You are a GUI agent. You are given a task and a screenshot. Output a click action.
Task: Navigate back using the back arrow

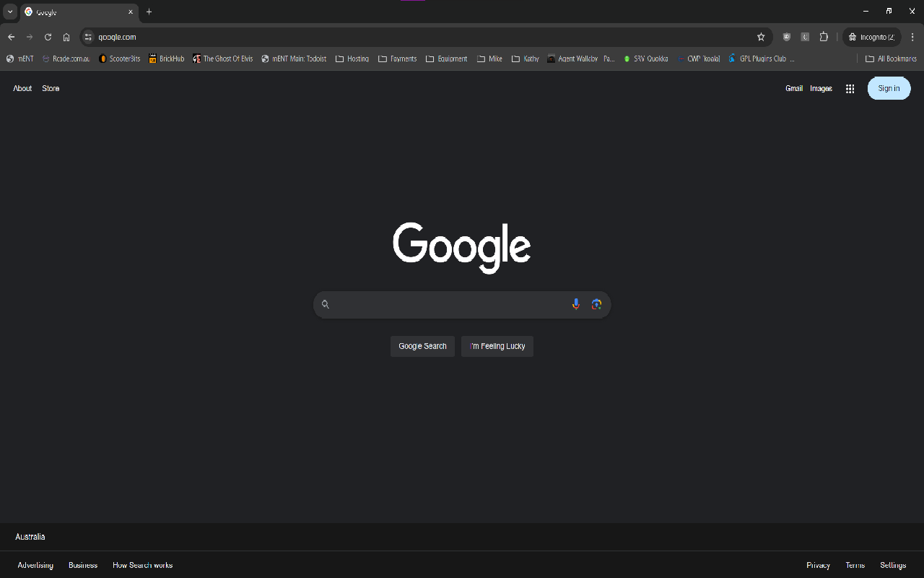12,37
